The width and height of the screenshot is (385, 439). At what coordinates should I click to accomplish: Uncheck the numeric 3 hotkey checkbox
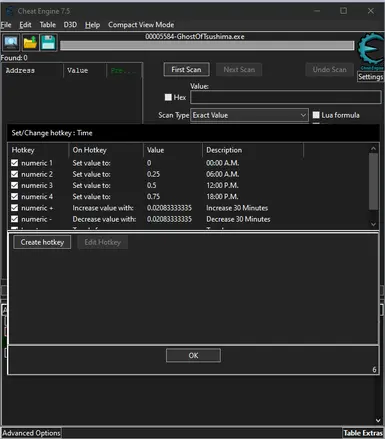tap(14, 185)
